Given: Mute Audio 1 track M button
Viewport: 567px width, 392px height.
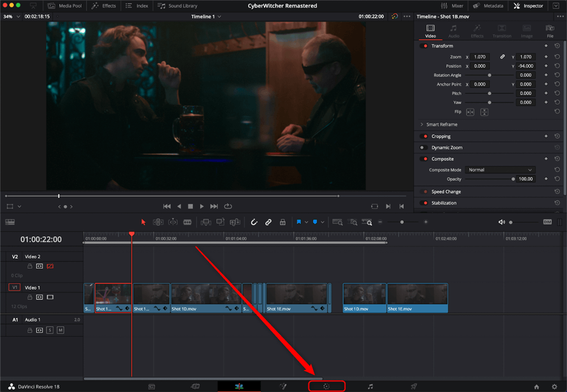Looking at the screenshot, I should (x=61, y=330).
